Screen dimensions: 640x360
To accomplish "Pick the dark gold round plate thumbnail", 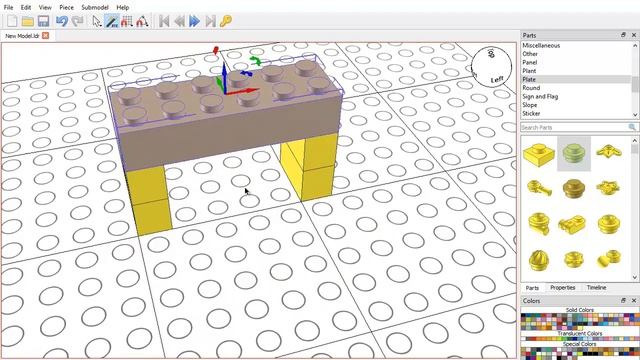I will pos(574,188).
